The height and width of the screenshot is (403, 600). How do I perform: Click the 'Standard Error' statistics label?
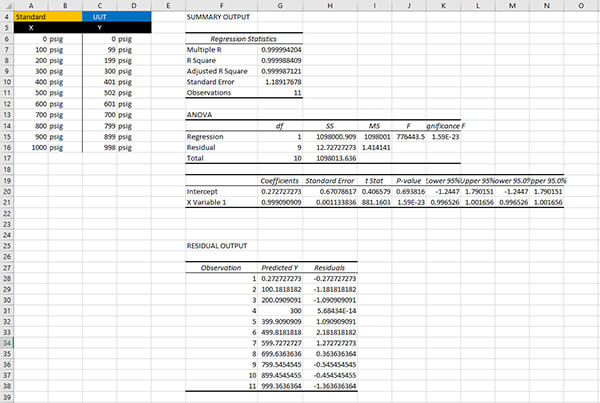click(x=210, y=82)
